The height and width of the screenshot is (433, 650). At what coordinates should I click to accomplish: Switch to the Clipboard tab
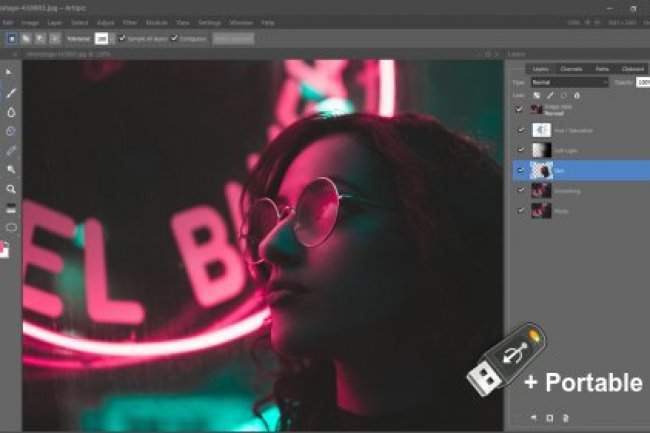tap(633, 69)
